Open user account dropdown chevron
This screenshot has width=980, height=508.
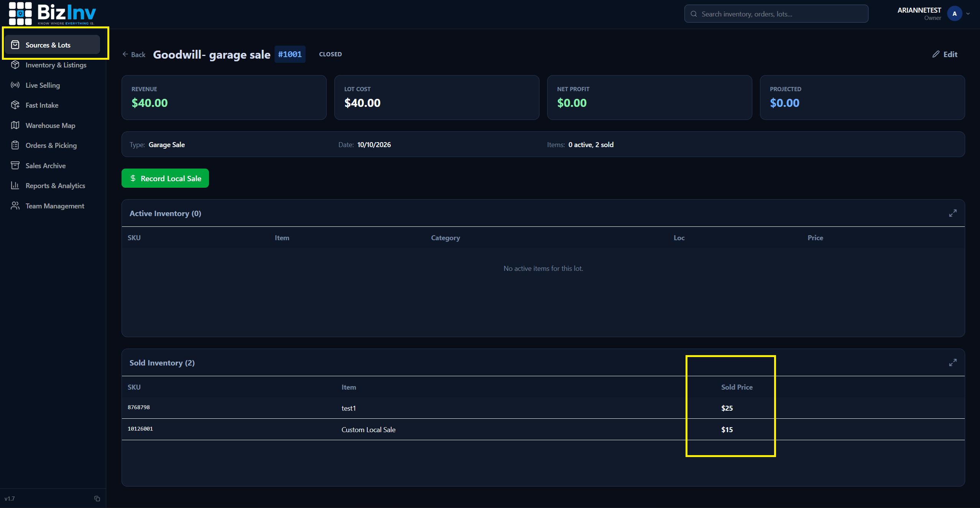[x=968, y=14]
